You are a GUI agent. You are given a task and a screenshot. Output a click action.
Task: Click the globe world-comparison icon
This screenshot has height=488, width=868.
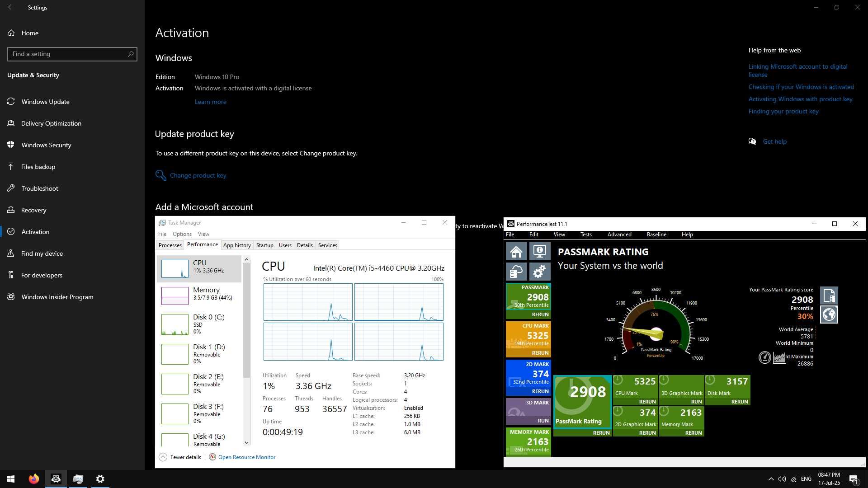point(829,314)
